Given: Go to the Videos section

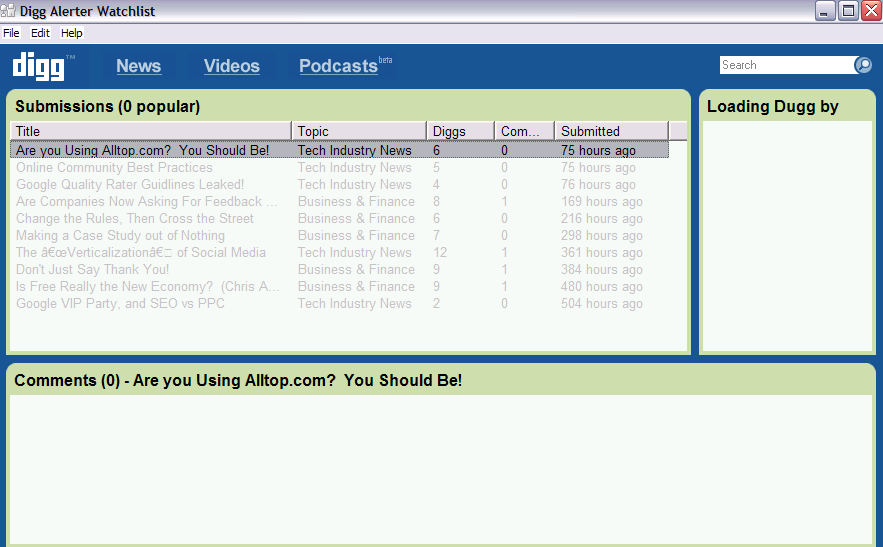Looking at the screenshot, I should 231,66.
